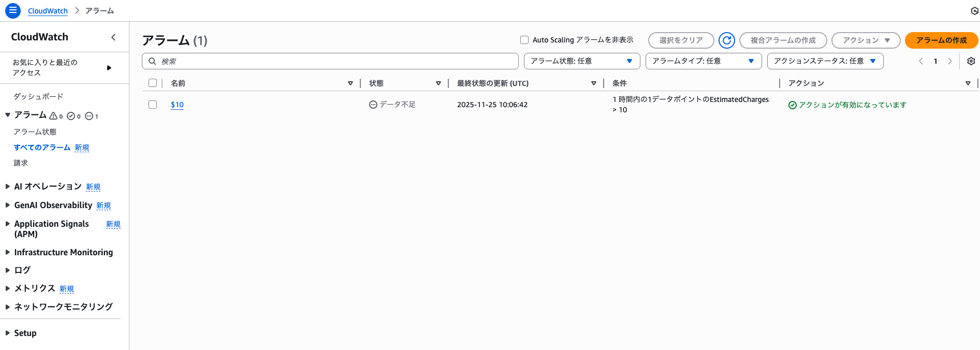
Task: Toggle the select-all alarms checkbox
Action: (x=153, y=83)
